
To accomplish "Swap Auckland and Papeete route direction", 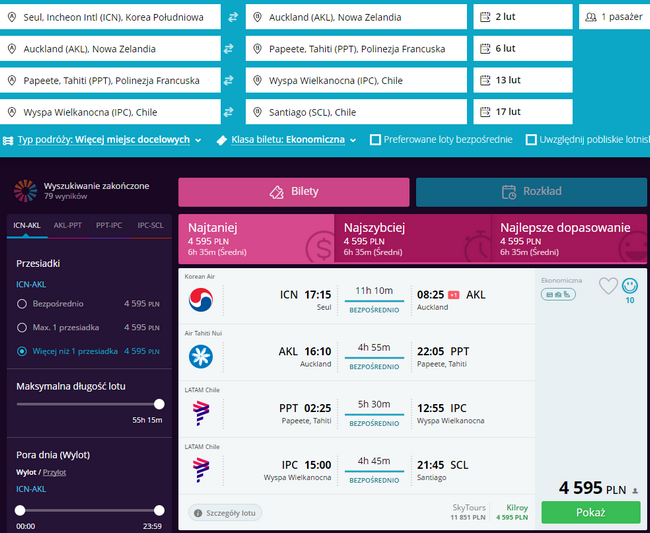I will coord(228,49).
